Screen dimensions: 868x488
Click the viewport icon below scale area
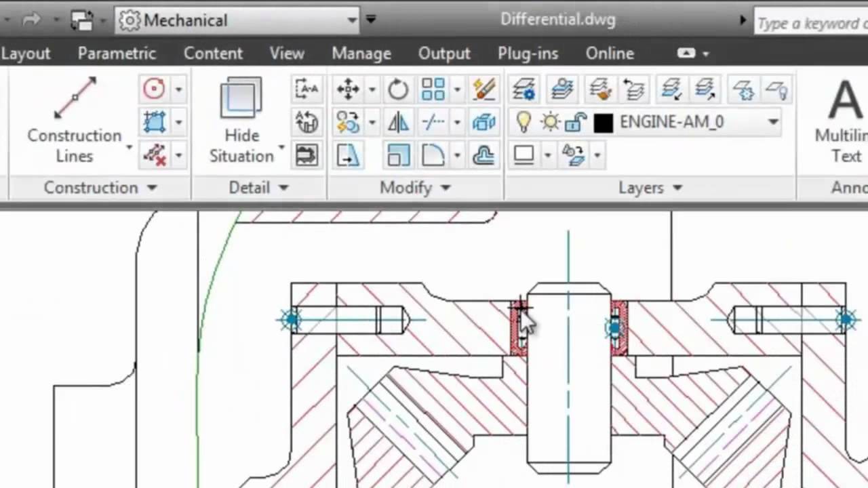(307, 155)
